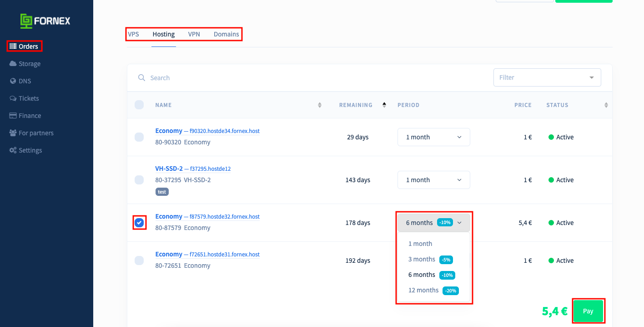Open Orders in the sidebar
The width and height of the screenshot is (644, 327).
click(24, 46)
